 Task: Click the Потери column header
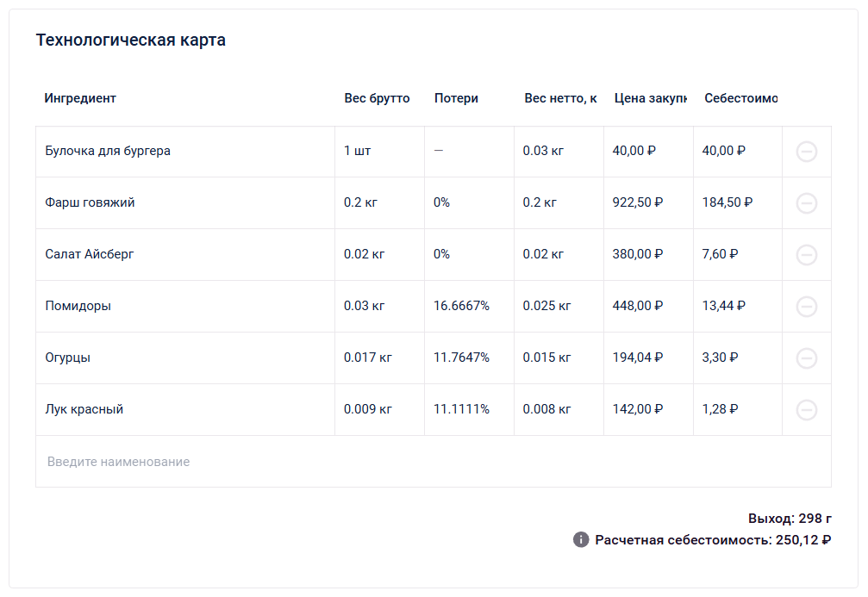pyautogui.click(x=456, y=98)
